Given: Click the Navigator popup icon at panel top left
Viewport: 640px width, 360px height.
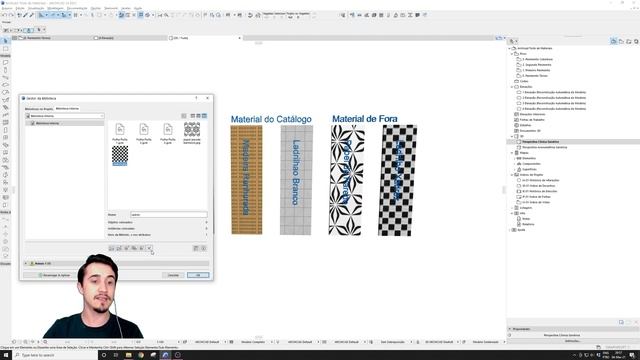Looking at the screenshot, I should [x=513, y=41].
